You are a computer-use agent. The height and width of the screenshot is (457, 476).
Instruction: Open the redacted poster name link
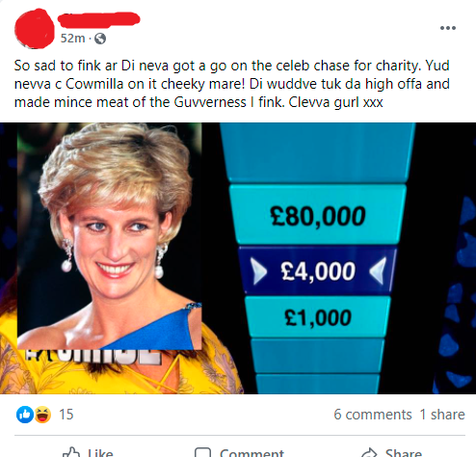click(x=98, y=19)
